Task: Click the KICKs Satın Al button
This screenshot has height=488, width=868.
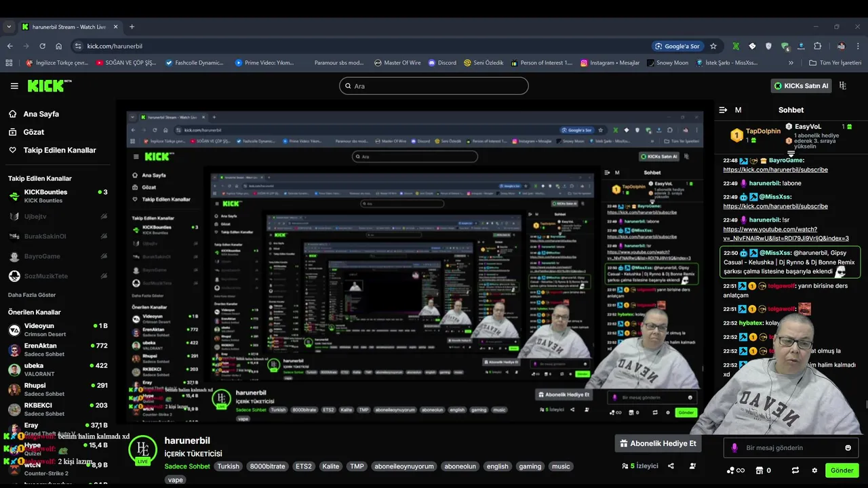Action: click(802, 85)
